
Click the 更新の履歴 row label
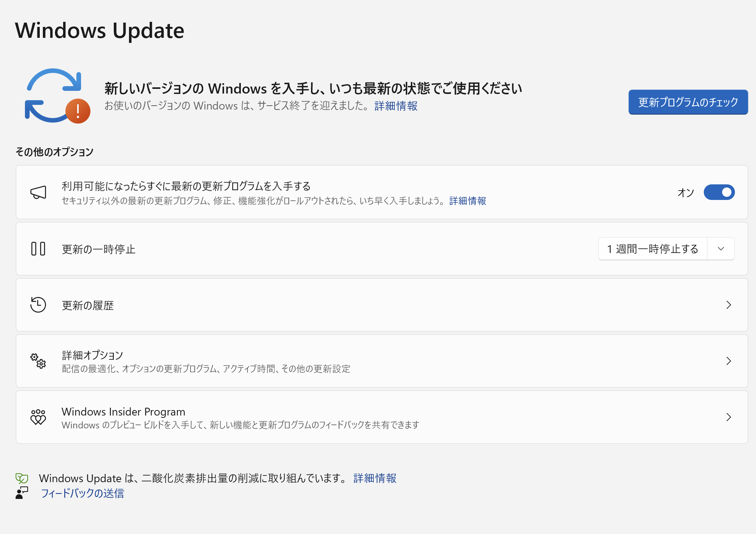[88, 305]
